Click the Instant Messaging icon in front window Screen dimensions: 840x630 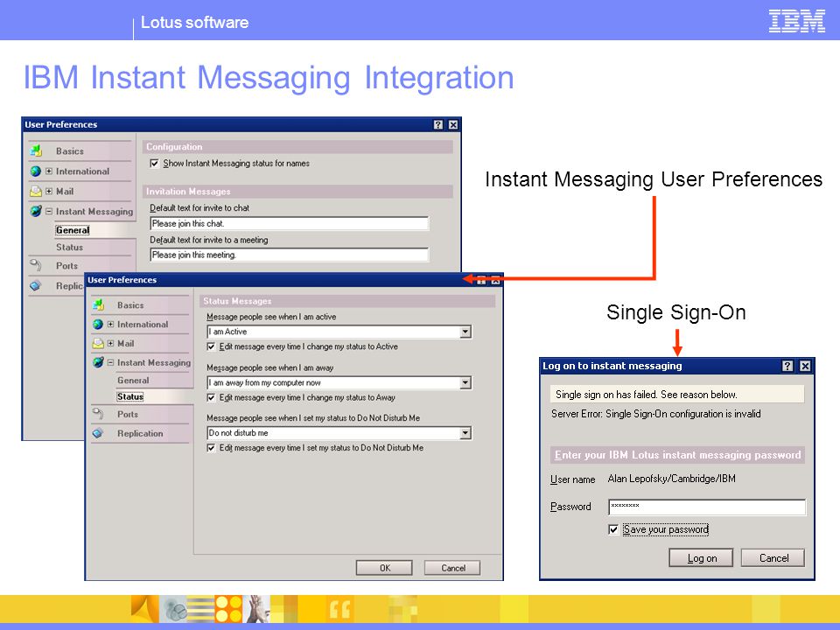[x=98, y=362]
